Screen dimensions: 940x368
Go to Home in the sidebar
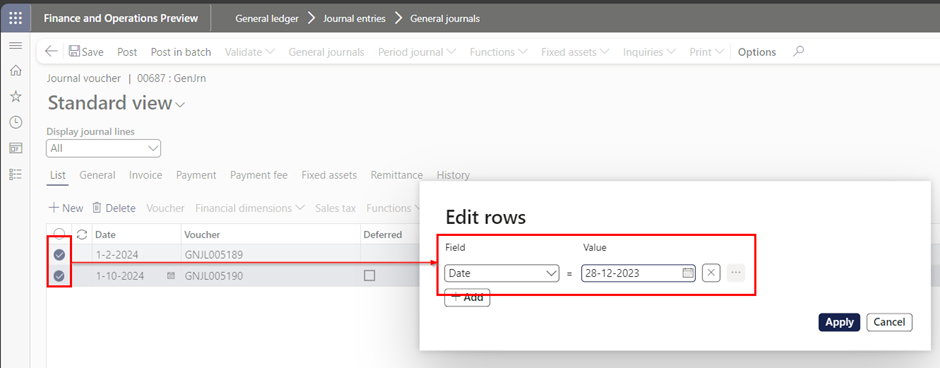[16, 71]
